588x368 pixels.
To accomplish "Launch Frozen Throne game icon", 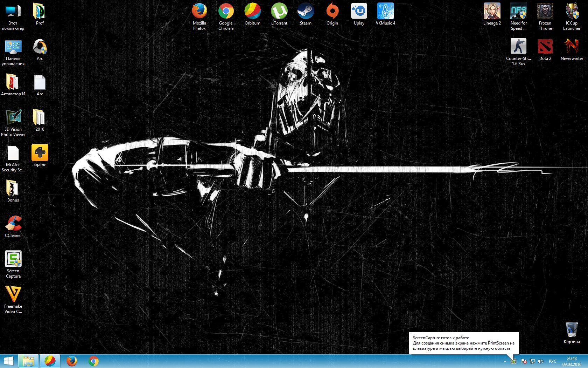I will [545, 16].
